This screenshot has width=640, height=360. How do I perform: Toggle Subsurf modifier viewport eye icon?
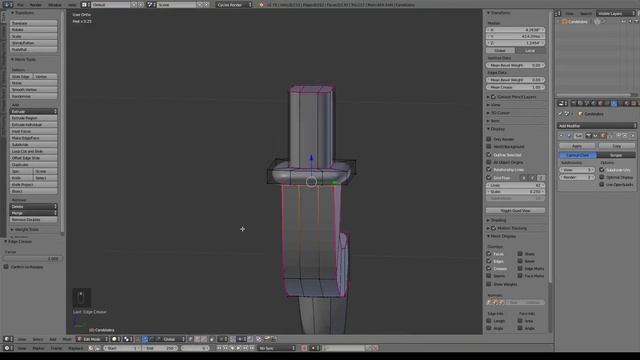[x=596, y=136]
